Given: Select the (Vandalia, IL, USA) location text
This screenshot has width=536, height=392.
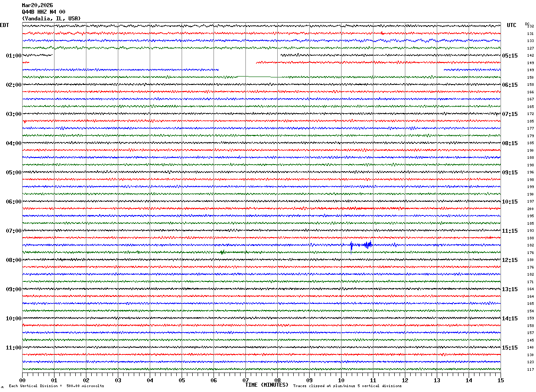Looking at the screenshot, I should [x=51, y=19].
